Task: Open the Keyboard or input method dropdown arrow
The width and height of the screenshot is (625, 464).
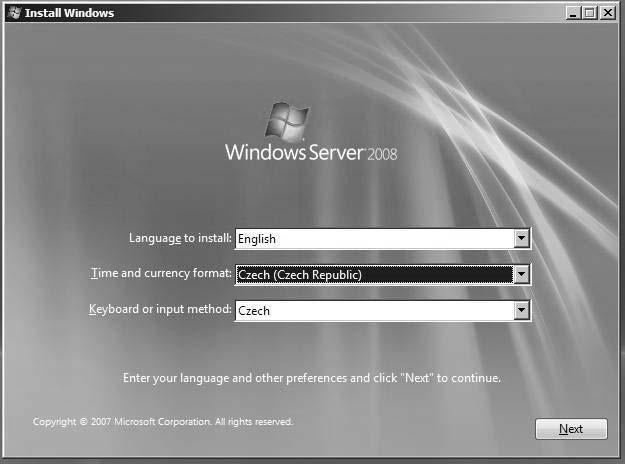Action: tap(521, 310)
